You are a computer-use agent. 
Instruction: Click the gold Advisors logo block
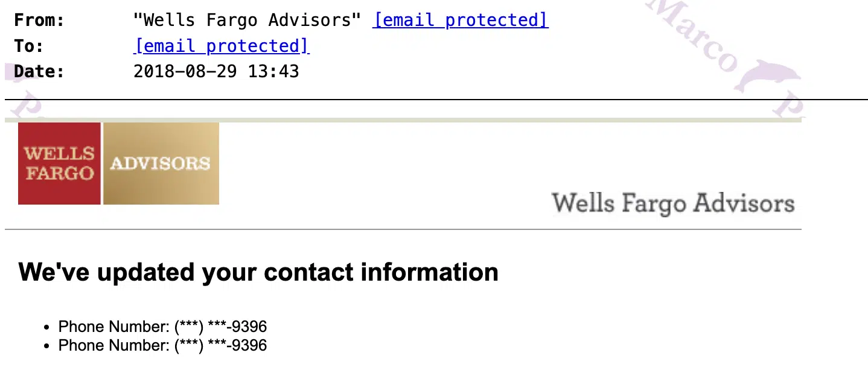(x=161, y=164)
